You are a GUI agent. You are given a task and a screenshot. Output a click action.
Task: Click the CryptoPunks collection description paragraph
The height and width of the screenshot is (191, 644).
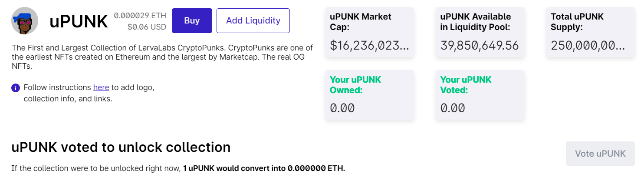(162, 57)
